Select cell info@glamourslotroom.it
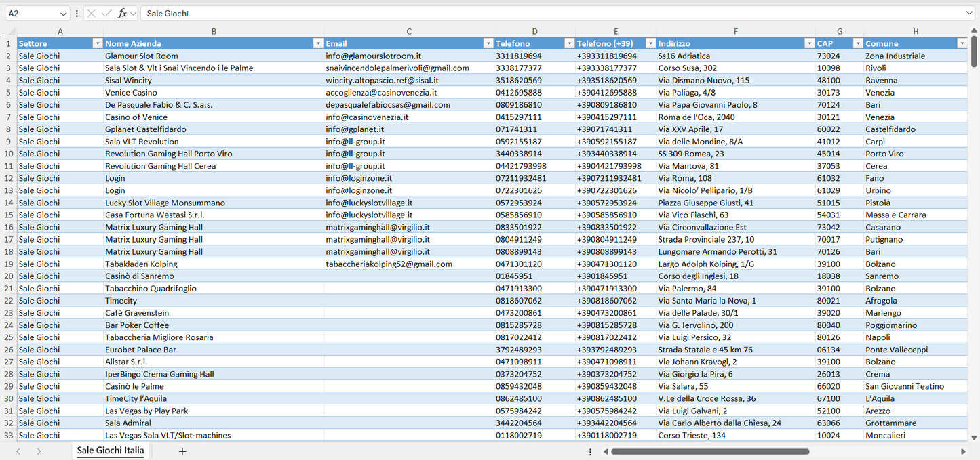The image size is (980, 460). coord(409,56)
